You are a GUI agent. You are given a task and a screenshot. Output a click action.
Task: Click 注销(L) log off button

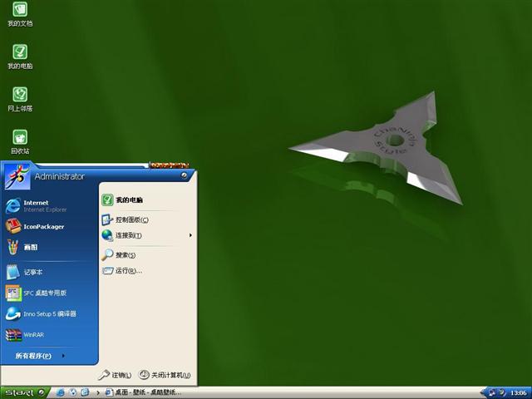115,375
